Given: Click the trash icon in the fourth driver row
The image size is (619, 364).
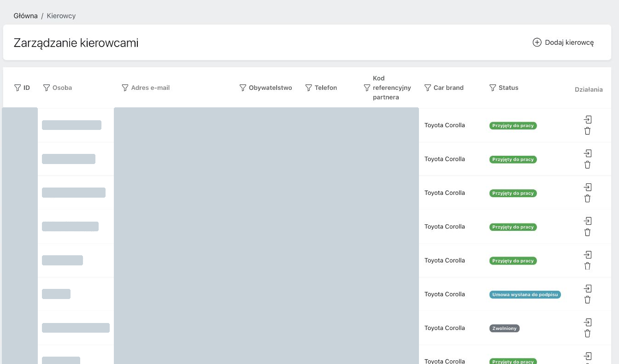Looking at the screenshot, I should point(588,232).
